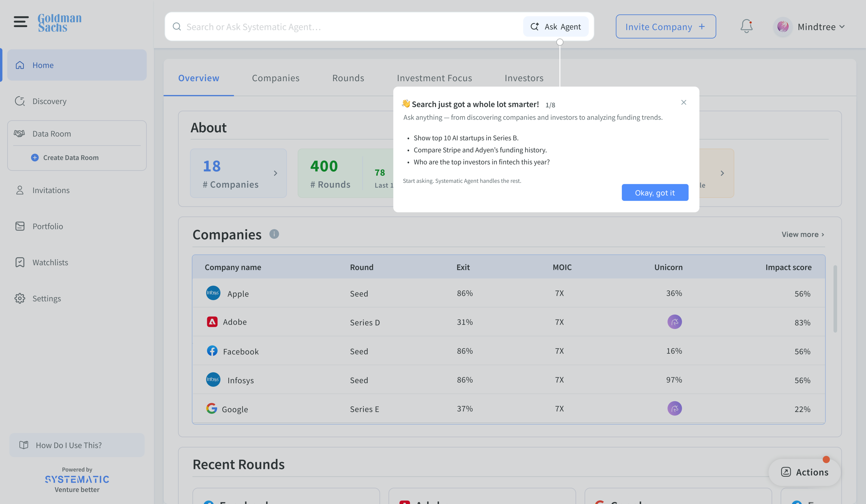Viewport: 866px width, 504px height.
Task: Click the Exit column header
Action: pos(463,267)
